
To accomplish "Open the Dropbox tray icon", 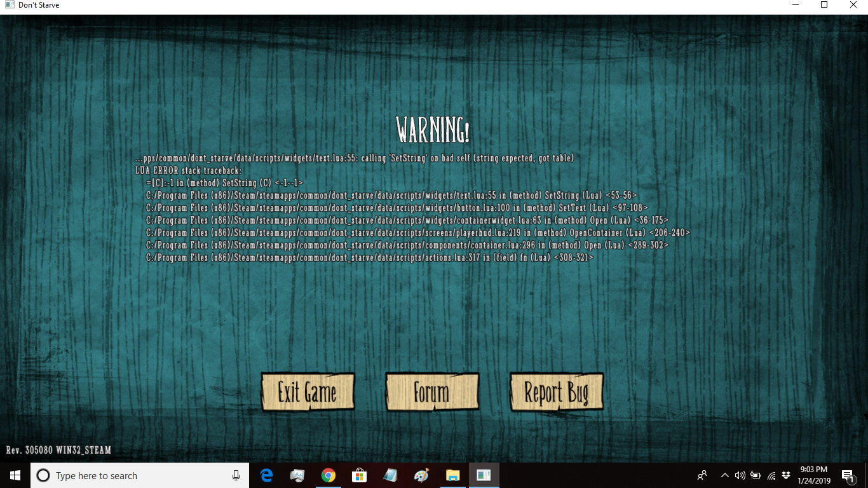I will click(x=786, y=475).
